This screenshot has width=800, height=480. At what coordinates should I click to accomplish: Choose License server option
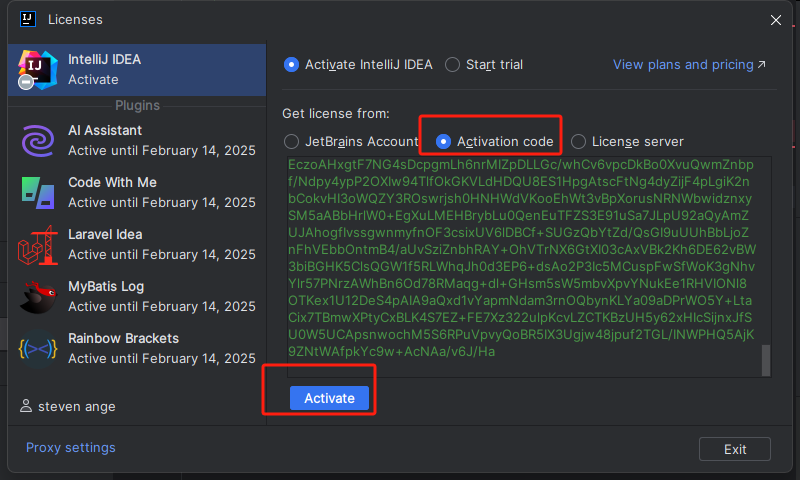[x=578, y=141]
